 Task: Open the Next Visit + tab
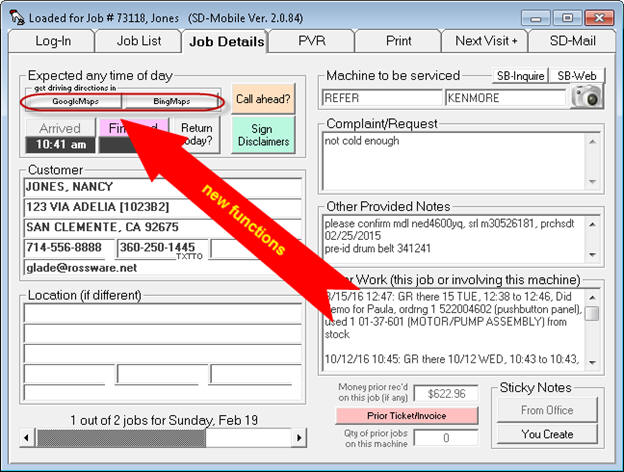[x=487, y=41]
